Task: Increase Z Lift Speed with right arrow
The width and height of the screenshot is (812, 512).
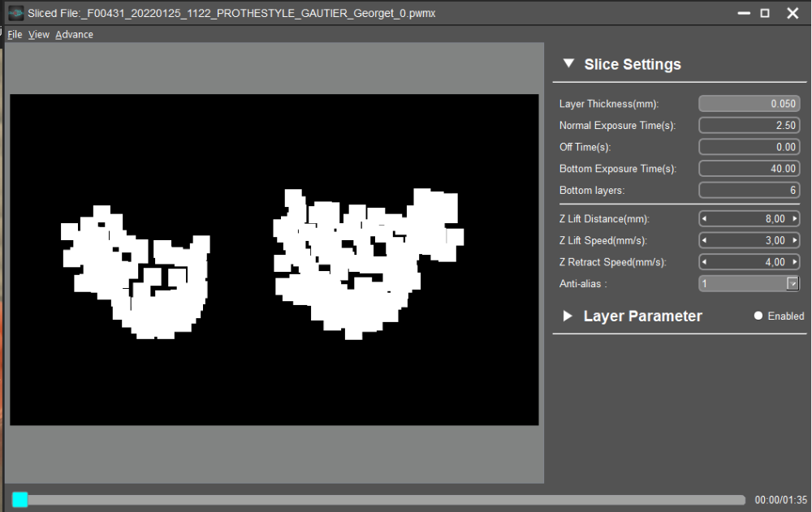Action: point(794,241)
